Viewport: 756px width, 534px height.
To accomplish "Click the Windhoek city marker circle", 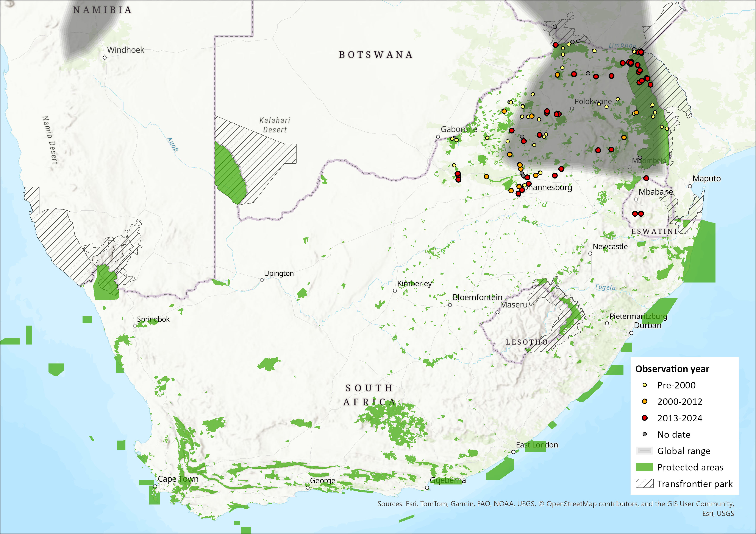I will point(105,57).
